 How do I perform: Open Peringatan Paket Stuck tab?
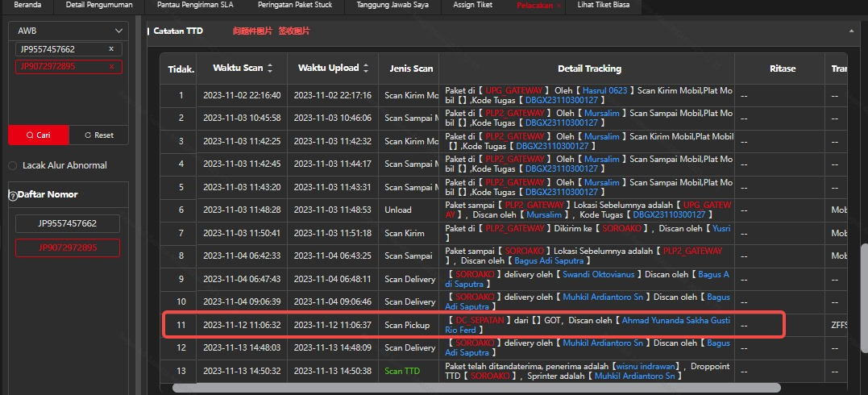click(295, 5)
